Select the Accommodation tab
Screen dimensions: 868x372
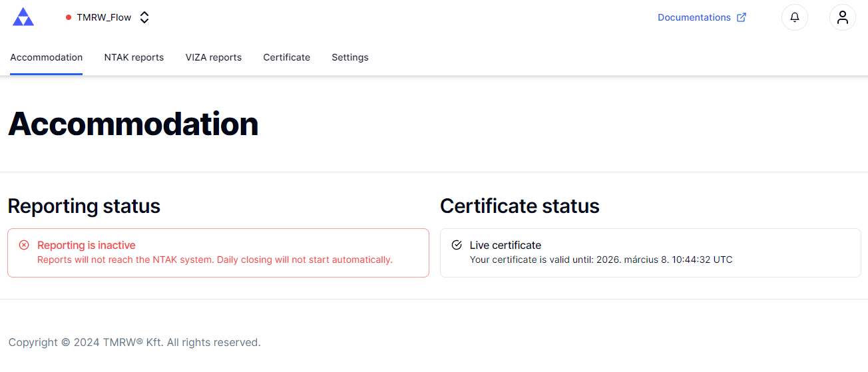47,57
